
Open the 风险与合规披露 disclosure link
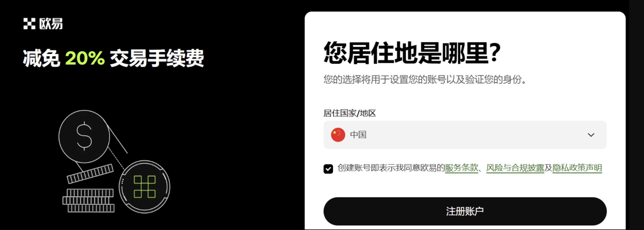point(515,168)
